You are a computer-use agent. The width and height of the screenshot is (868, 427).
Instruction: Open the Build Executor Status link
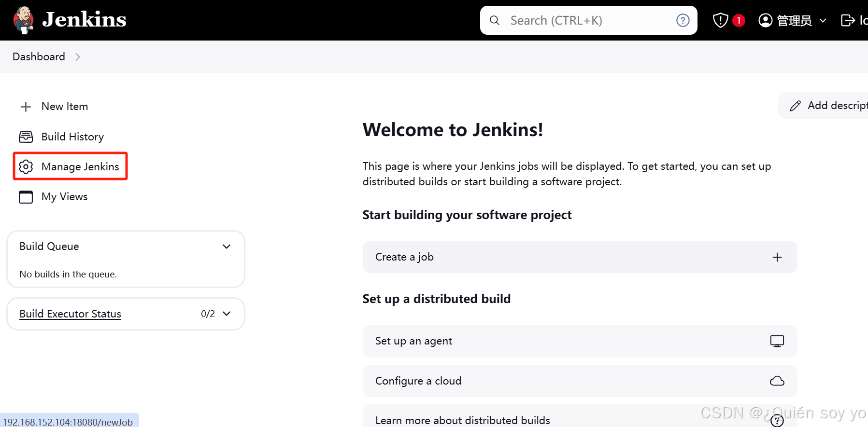point(70,314)
